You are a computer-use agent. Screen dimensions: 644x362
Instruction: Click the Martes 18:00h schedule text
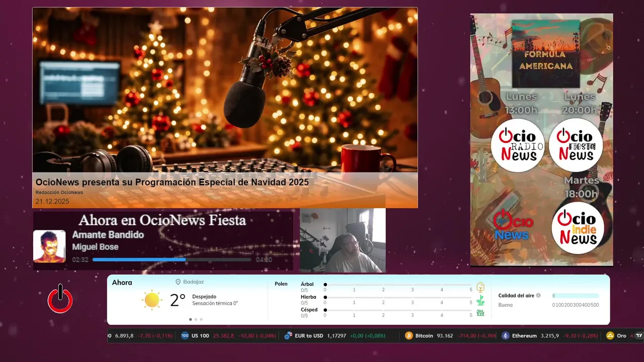coord(581,187)
